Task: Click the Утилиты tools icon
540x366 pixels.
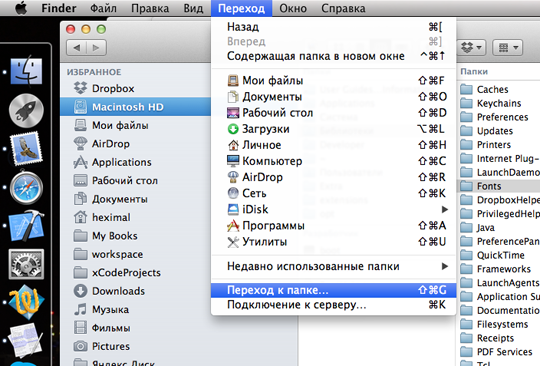Action: pyautogui.click(x=233, y=242)
